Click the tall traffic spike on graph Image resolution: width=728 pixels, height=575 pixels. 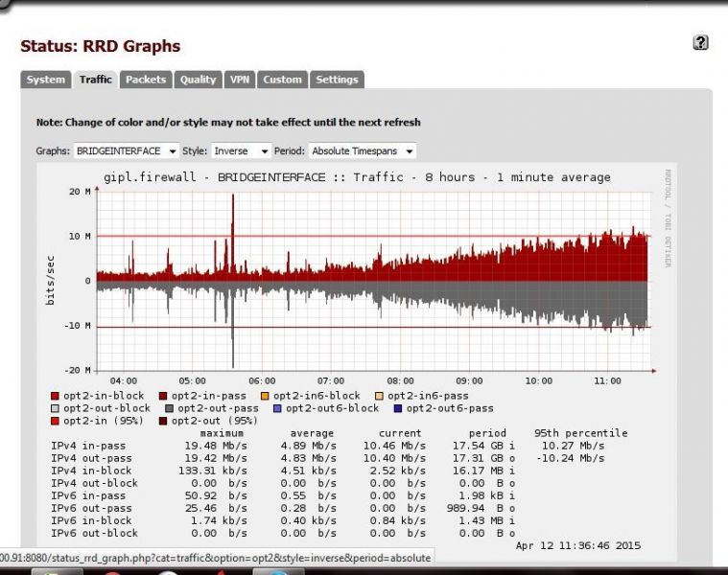coord(233,237)
